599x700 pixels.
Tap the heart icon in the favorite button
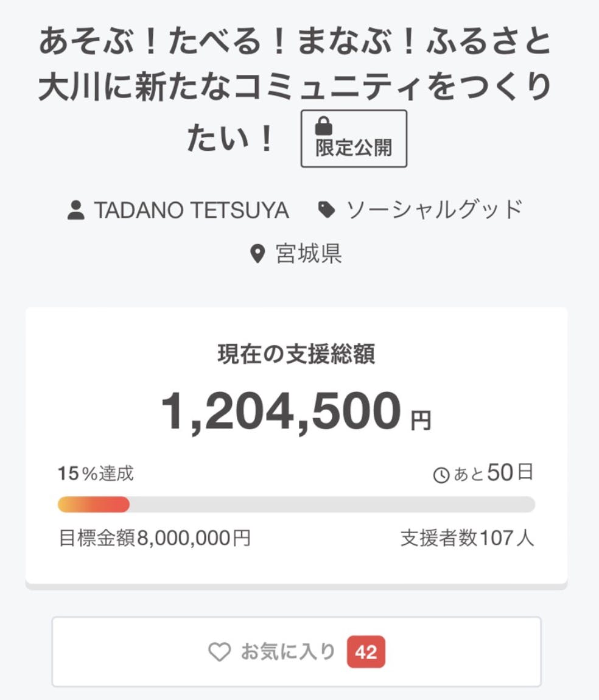point(219,653)
